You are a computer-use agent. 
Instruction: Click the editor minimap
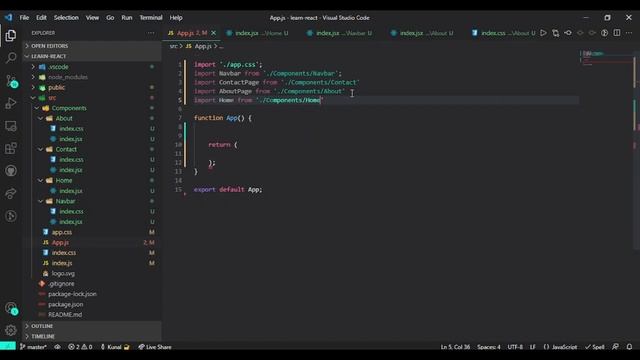pyautogui.click(x=607, y=59)
